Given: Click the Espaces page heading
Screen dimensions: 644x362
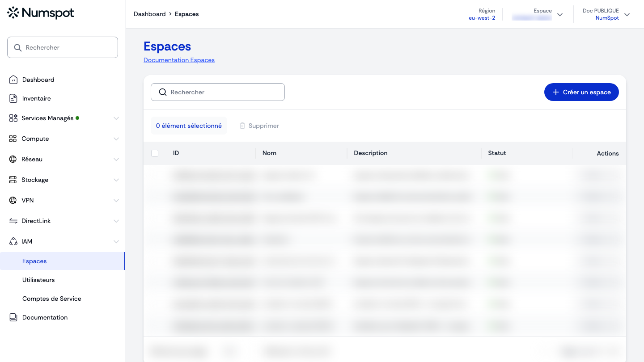Looking at the screenshot, I should (167, 46).
